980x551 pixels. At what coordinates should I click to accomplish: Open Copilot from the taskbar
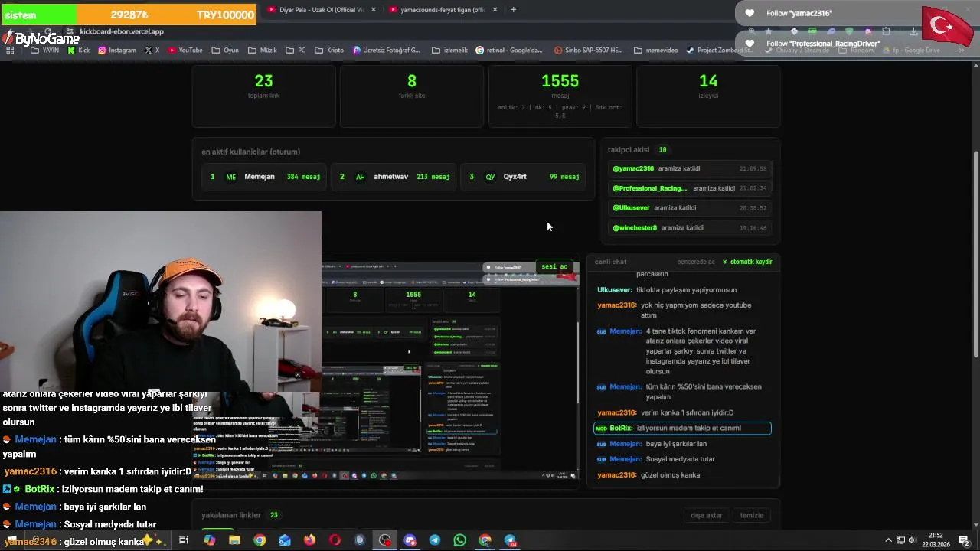click(209, 540)
